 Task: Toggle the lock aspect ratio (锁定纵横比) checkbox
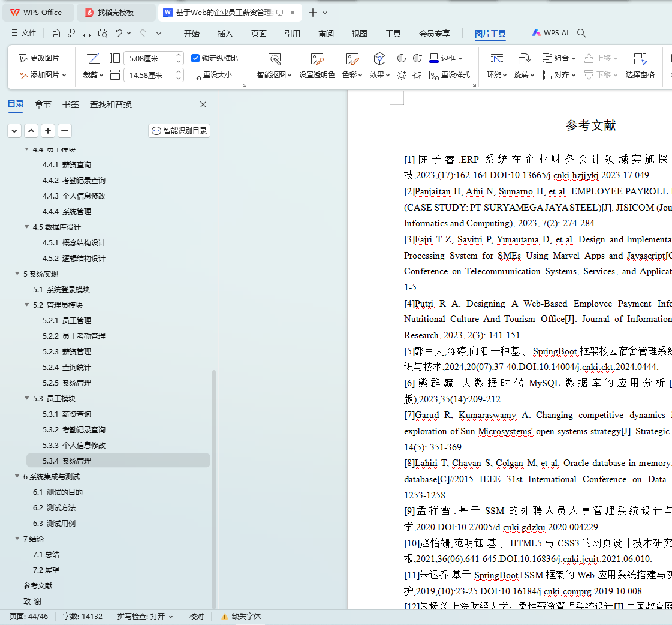tap(195, 58)
